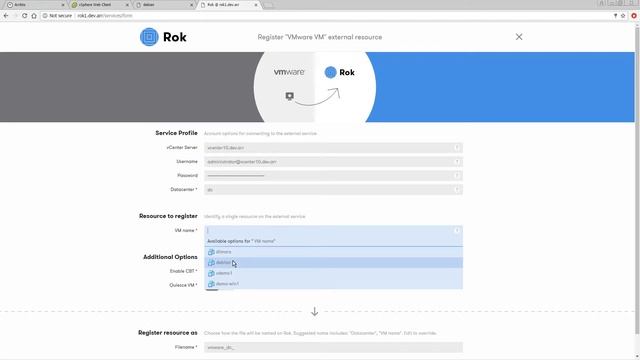Open the Username field help icon
The width and height of the screenshot is (640, 360).
pos(457,162)
